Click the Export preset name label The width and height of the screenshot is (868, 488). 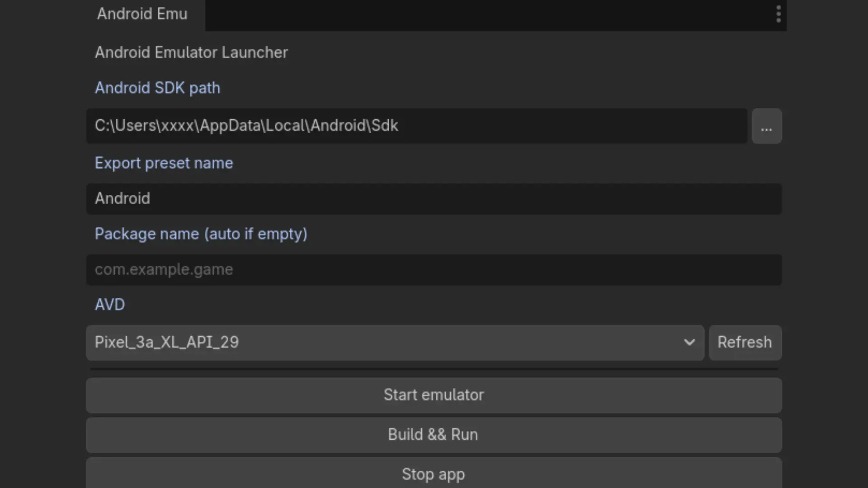pos(164,163)
